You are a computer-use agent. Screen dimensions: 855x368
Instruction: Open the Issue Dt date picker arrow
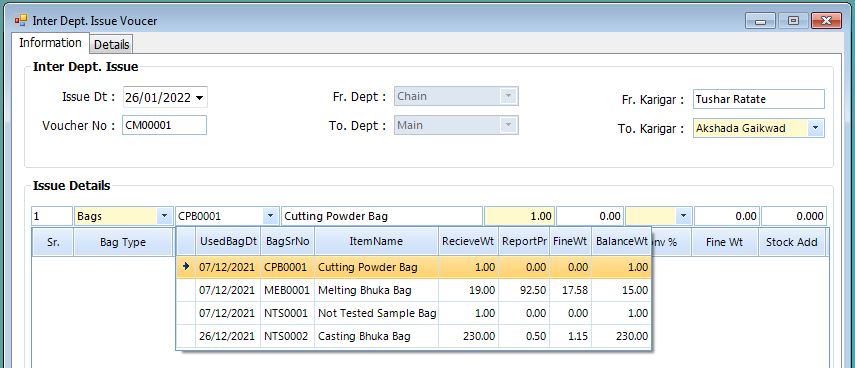tap(200, 98)
